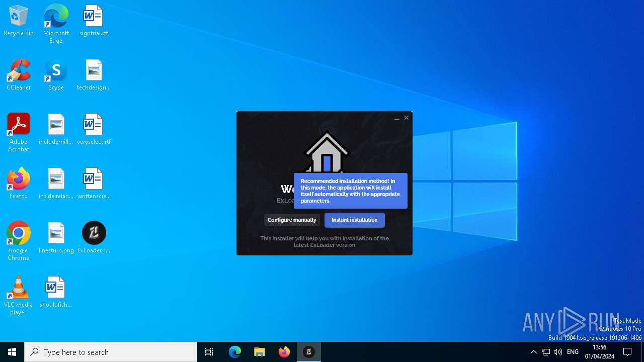Click the house logo in the installer

click(x=327, y=152)
